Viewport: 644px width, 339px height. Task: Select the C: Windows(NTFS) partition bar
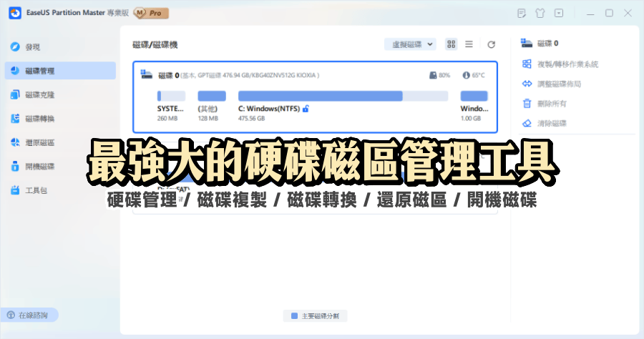pos(343,96)
